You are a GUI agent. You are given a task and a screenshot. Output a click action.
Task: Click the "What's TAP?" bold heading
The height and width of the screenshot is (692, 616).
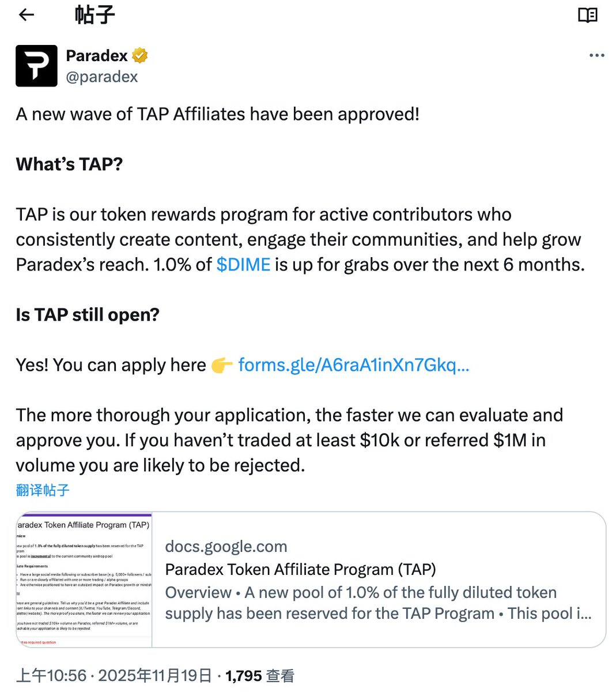[69, 164]
